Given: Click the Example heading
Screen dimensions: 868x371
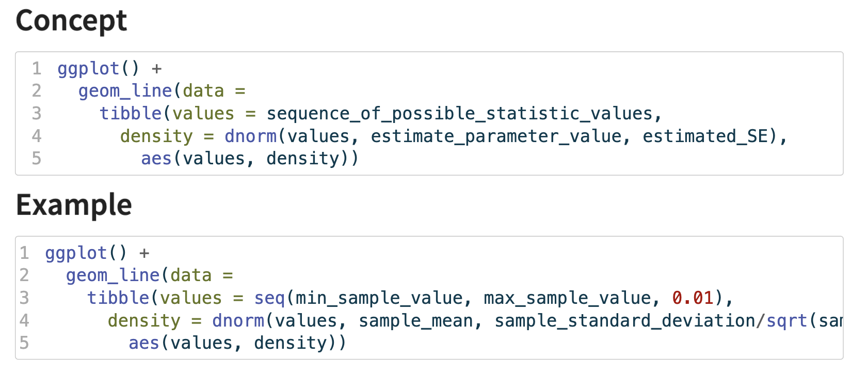Looking at the screenshot, I should click(74, 205).
